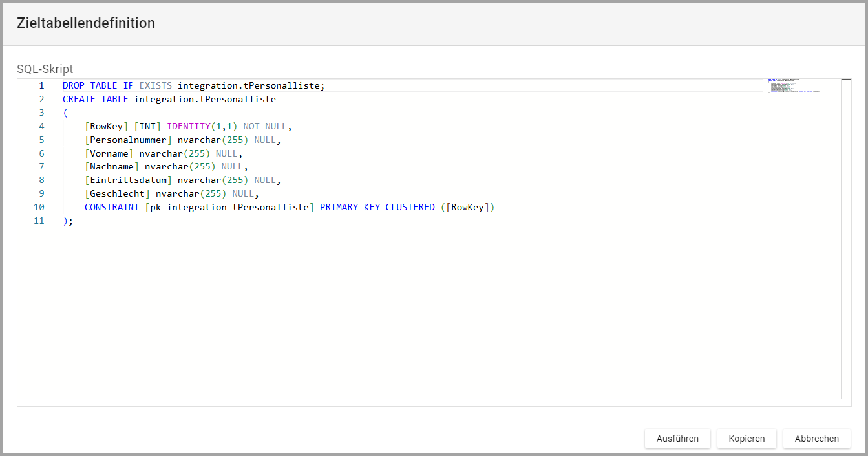Click the Personalnummer column name
Viewport: 868px width, 456px height.
128,140
